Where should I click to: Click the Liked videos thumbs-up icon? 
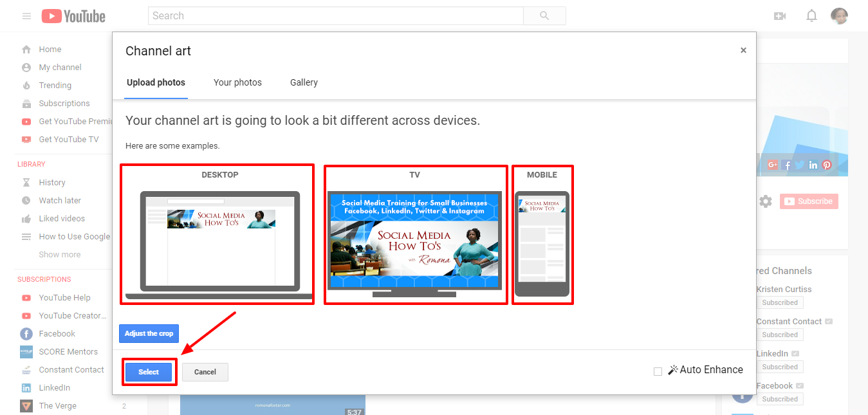pyautogui.click(x=26, y=219)
